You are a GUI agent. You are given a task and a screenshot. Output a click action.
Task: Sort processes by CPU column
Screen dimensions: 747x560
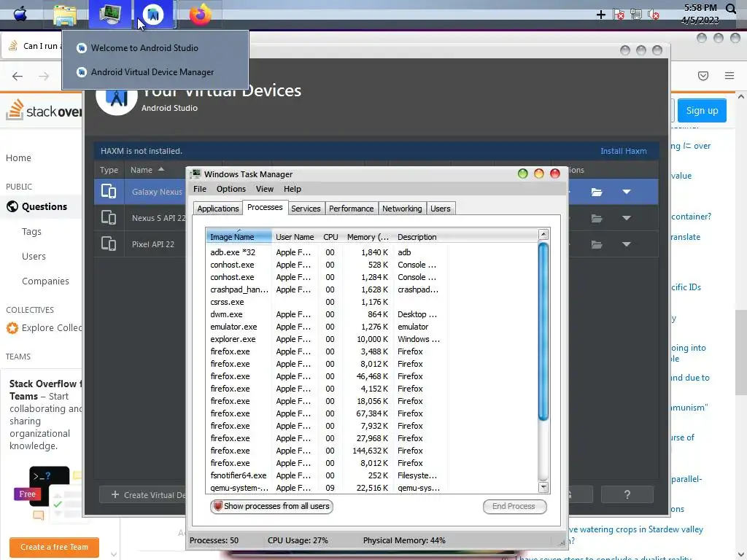pos(330,237)
